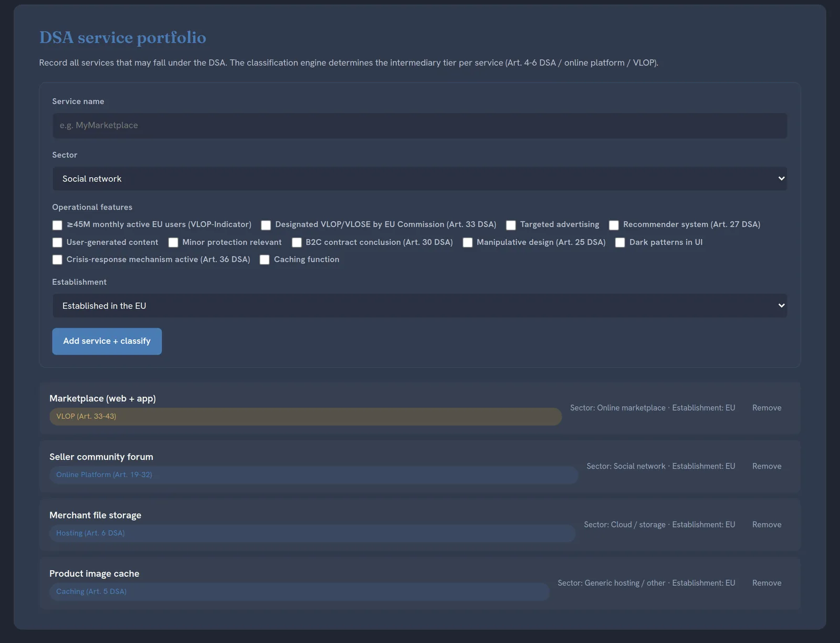Open the Establishment dropdown
The image size is (840, 643).
tap(419, 306)
